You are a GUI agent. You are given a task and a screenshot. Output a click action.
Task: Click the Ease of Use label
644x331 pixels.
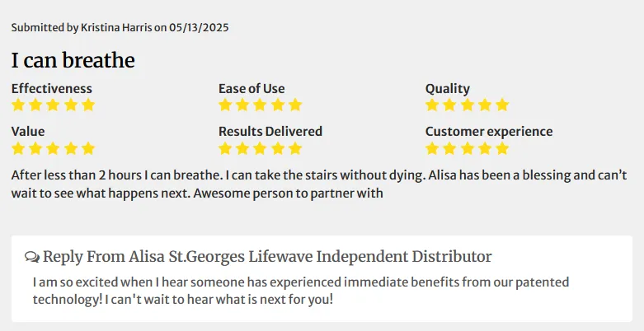(251, 89)
